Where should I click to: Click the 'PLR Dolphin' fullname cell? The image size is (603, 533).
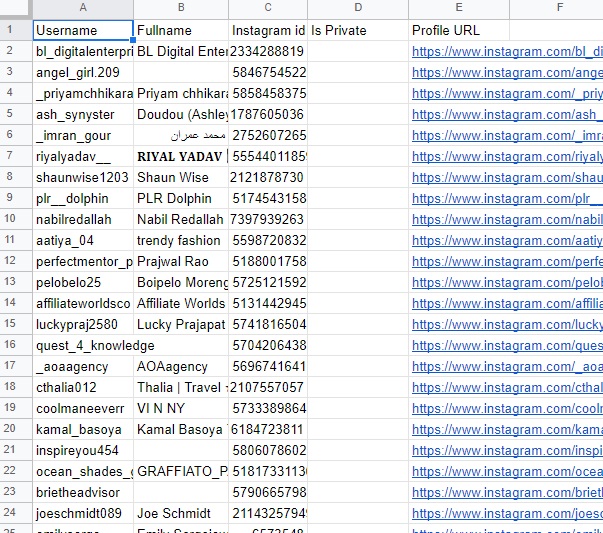[180, 198]
